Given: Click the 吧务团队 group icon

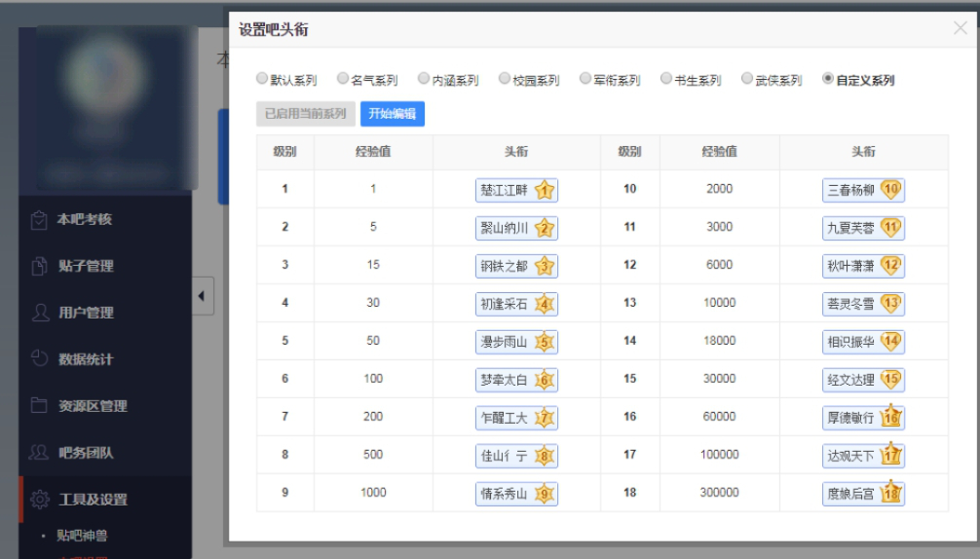Looking at the screenshot, I should [39, 453].
